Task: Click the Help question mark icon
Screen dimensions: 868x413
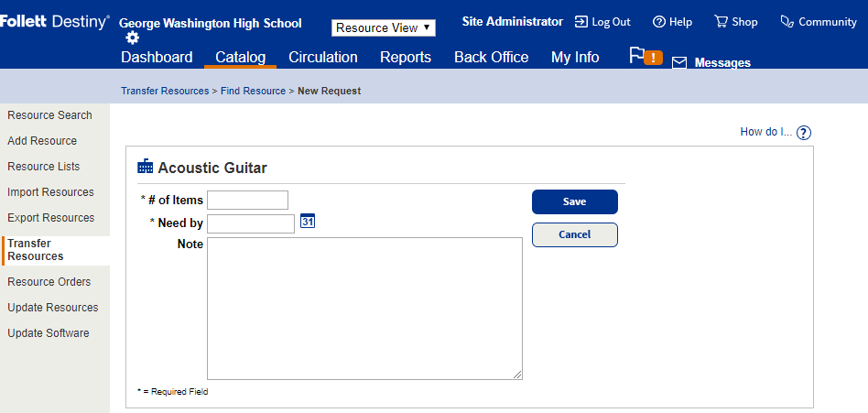Action: pyautogui.click(x=659, y=22)
